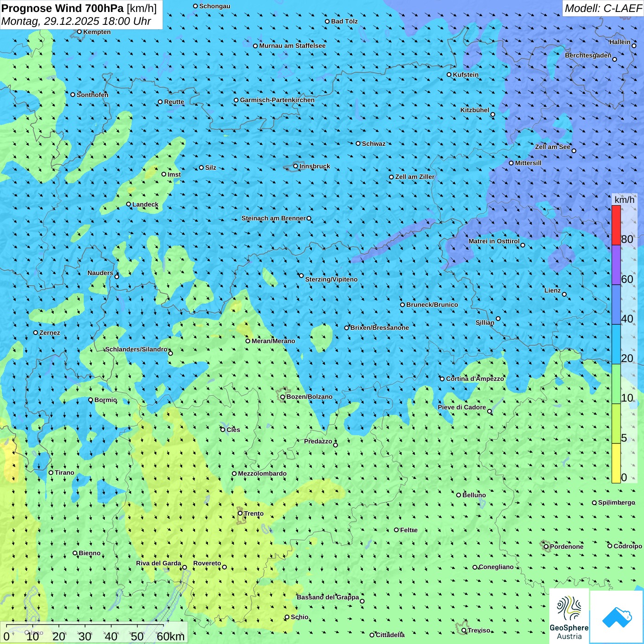Click the yellow 0 km/h legend color
Screen dimensions: 644x644
[616, 463]
